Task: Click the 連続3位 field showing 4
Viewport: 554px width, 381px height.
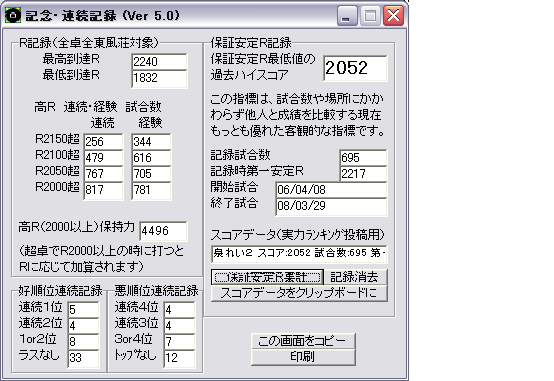Action: tap(179, 326)
